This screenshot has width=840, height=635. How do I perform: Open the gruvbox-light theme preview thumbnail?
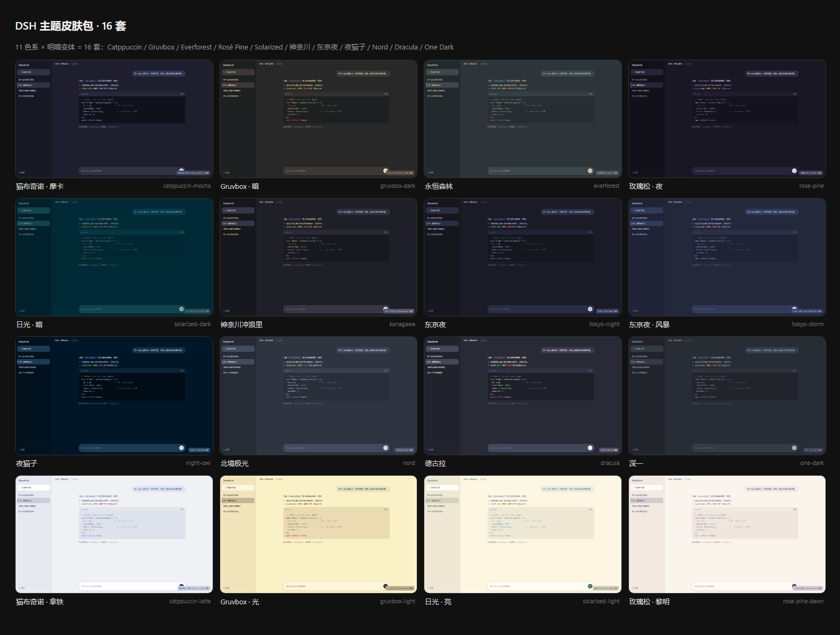[x=318, y=534]
